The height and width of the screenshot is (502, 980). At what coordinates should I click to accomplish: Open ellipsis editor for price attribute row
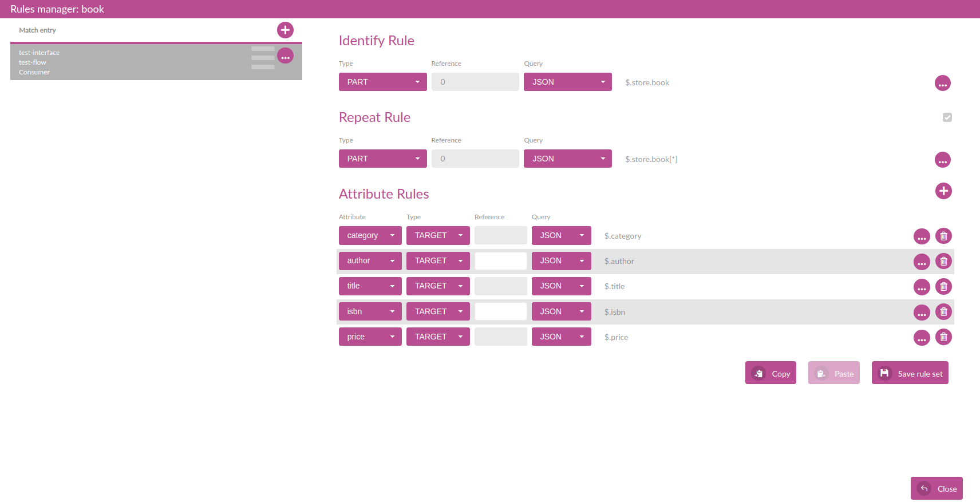[x=922, y=337]
